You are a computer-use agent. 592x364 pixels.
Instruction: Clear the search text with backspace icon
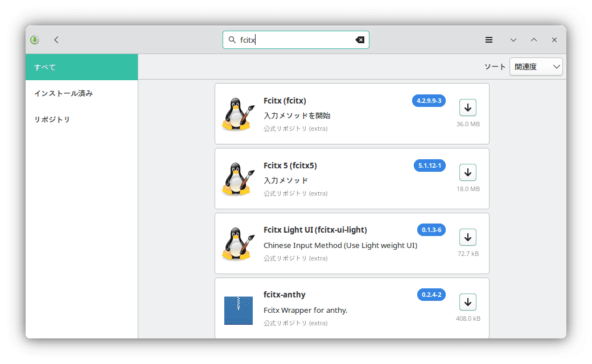(360, 40)
